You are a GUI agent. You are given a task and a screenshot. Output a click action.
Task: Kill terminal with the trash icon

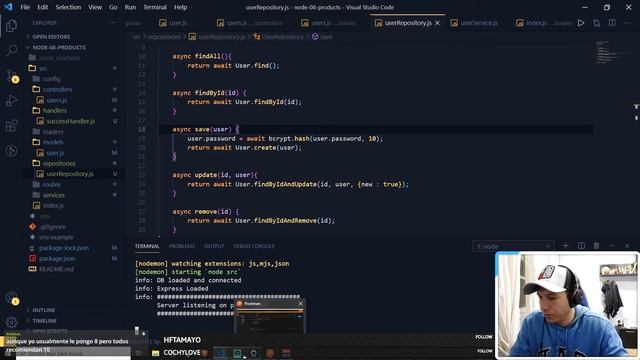pyautogui.click(x=596, y=246)
